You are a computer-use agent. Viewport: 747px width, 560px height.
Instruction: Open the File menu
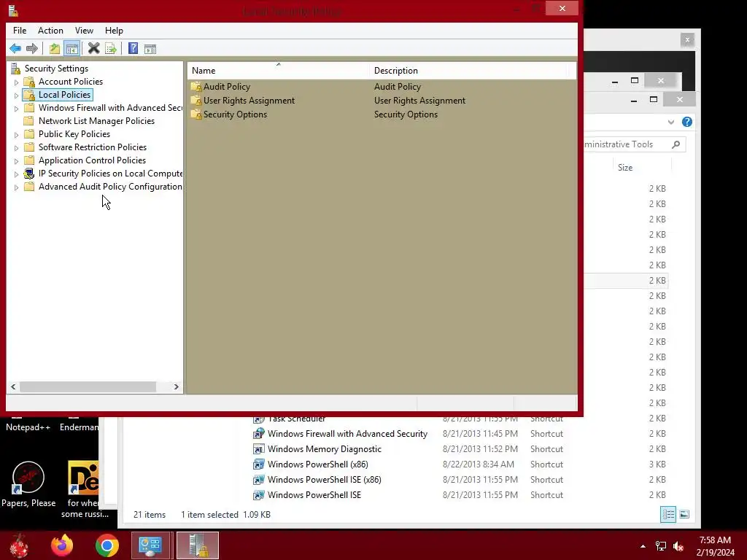click(20, 31)
